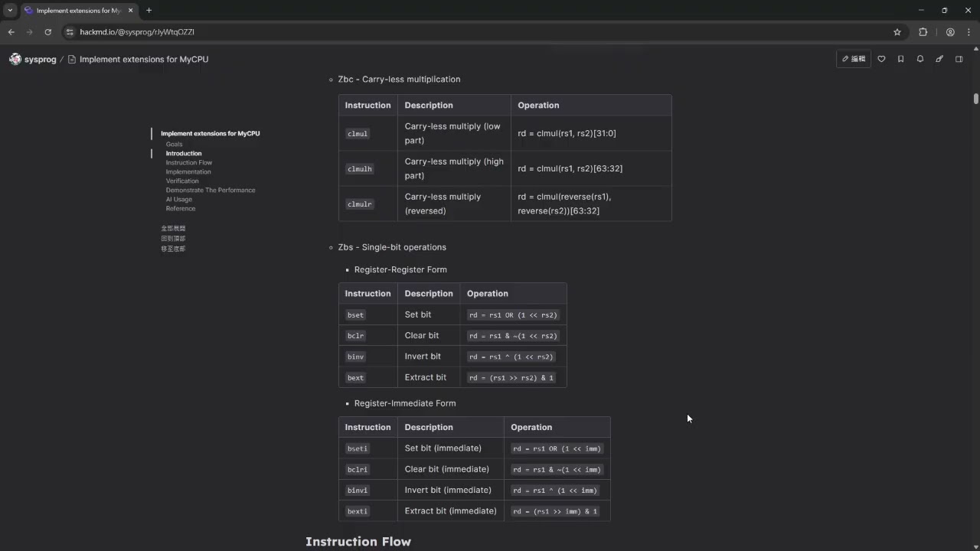Click the 'binv' instruction cell
The width and height of the screenshot is (980, 551).
(x=355, y=357)
